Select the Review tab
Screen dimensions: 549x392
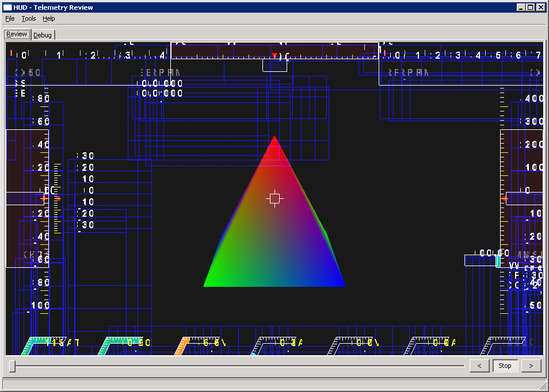click(x=17, y=34)
